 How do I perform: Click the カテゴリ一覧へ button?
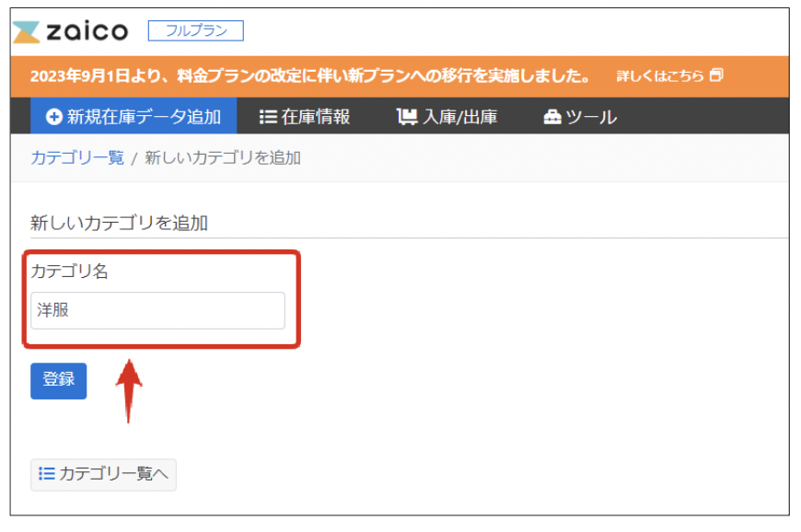click(x=103, y=474)
